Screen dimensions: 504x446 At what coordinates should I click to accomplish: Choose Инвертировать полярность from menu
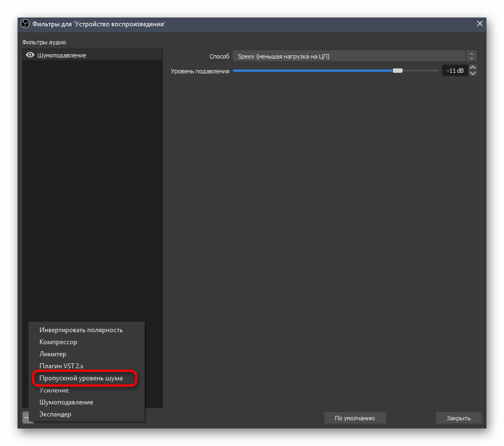(x=87, y=330)
